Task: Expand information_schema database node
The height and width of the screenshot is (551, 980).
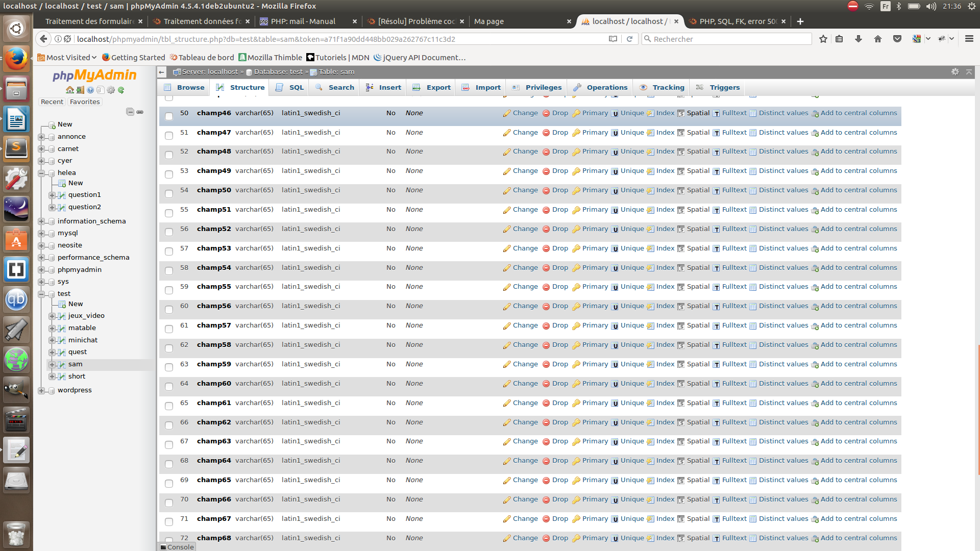Action: click(41, 221)
